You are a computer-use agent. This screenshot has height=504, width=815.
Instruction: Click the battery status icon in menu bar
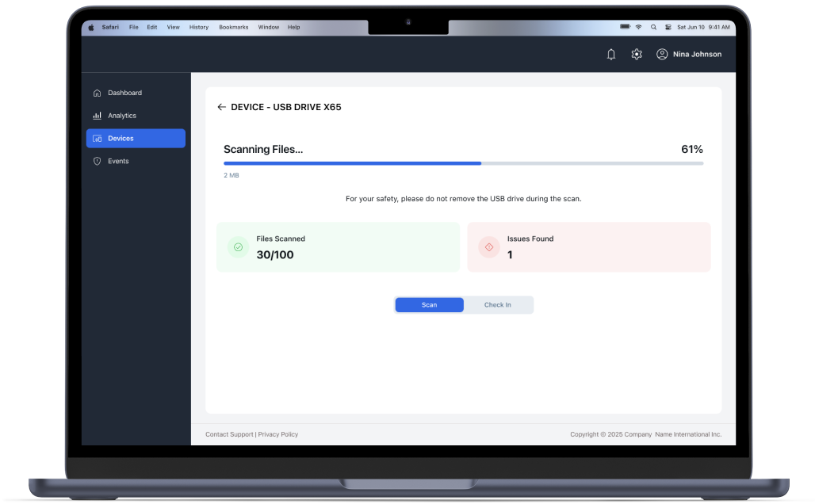(x=626, y=26)
